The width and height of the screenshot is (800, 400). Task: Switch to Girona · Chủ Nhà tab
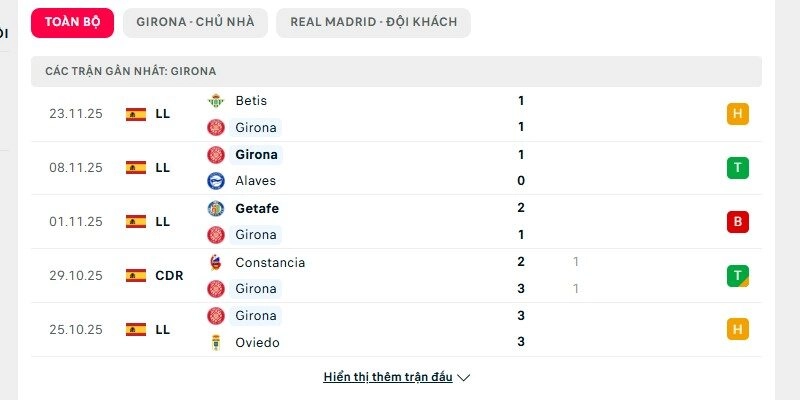point(195,22)
